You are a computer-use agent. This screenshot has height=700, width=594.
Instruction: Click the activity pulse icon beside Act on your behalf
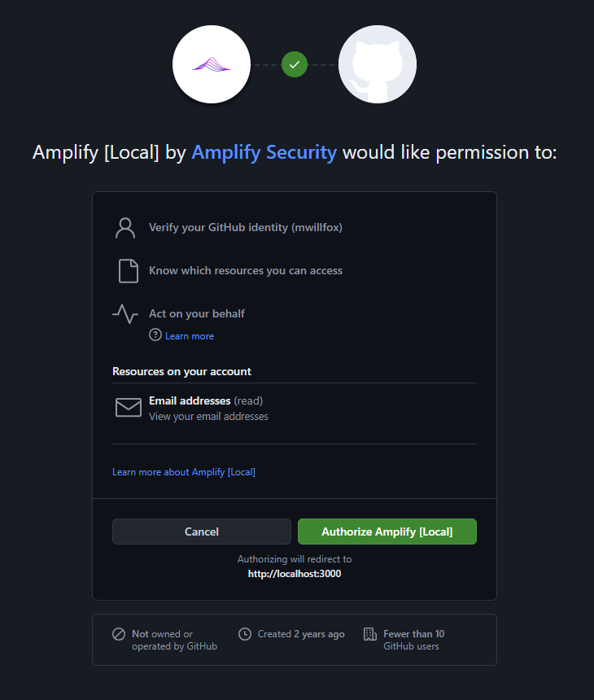click(124, 313)
